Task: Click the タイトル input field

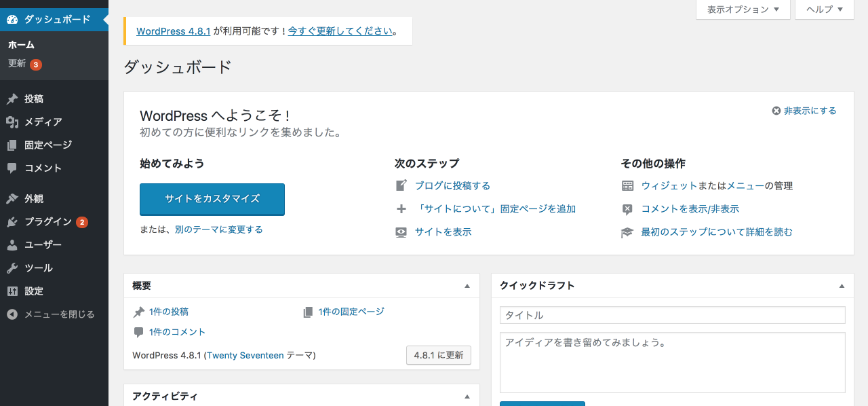Action: click(673, 315)
